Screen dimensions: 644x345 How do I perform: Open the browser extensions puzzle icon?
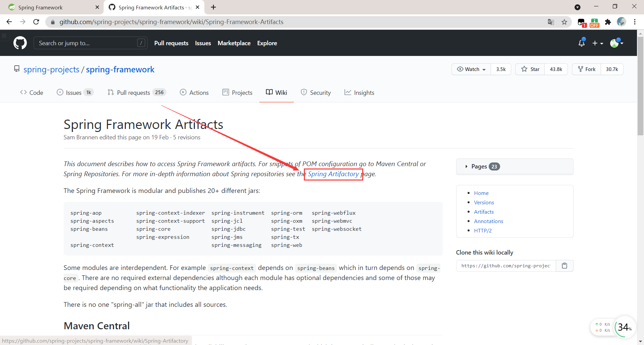[x=608, y=22]
